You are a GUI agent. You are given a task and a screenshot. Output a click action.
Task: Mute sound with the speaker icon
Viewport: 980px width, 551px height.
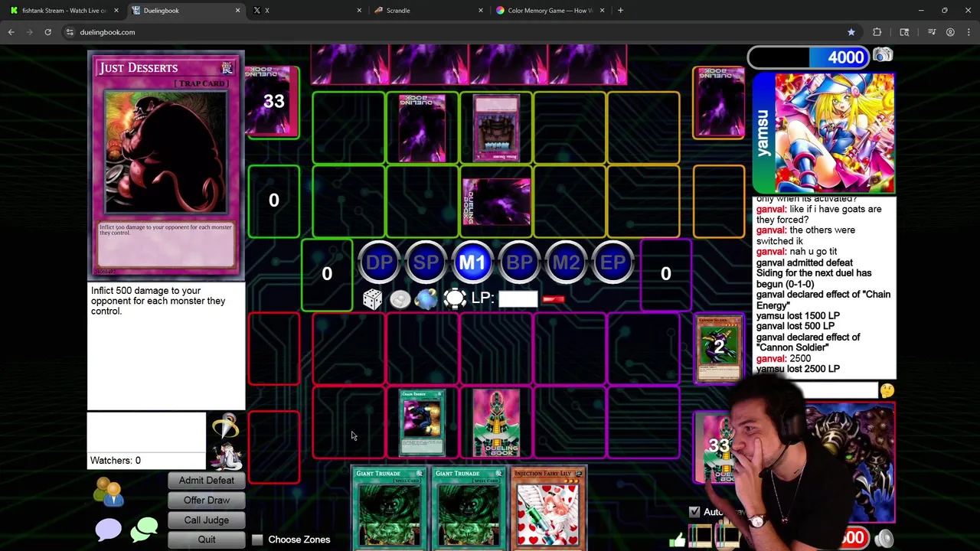click(x=884, y=539)
